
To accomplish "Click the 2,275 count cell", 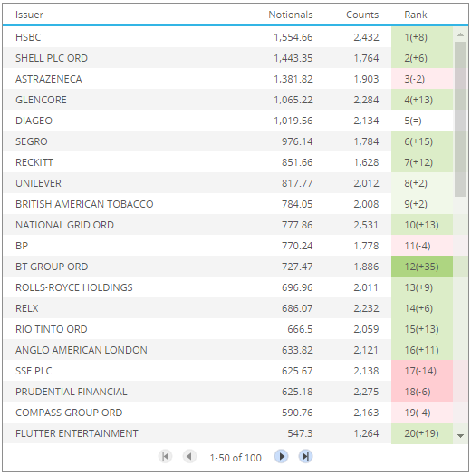I will click(x=366, y=392).
